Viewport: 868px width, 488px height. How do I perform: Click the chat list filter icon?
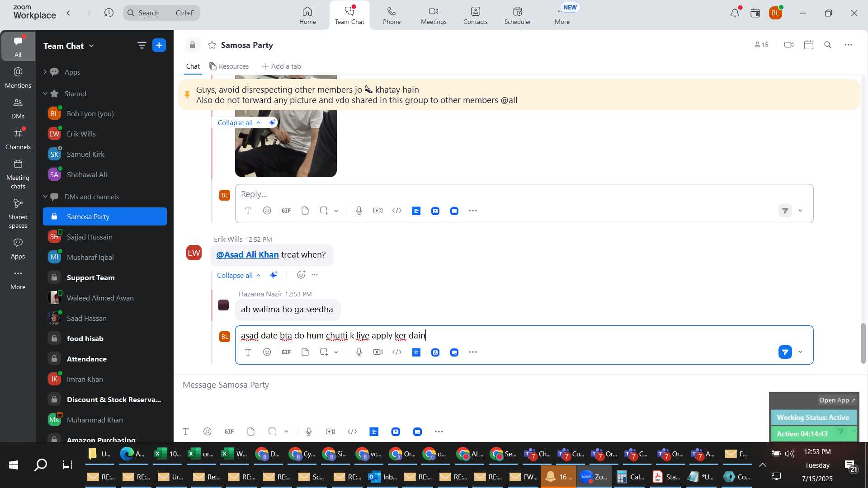142,45
